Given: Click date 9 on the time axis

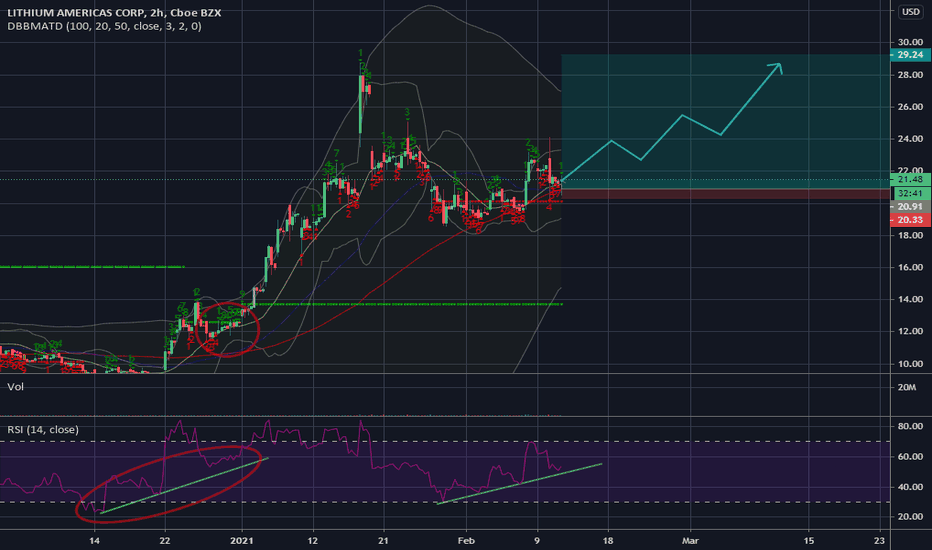Looking at the screenshot, I should 537,540.
